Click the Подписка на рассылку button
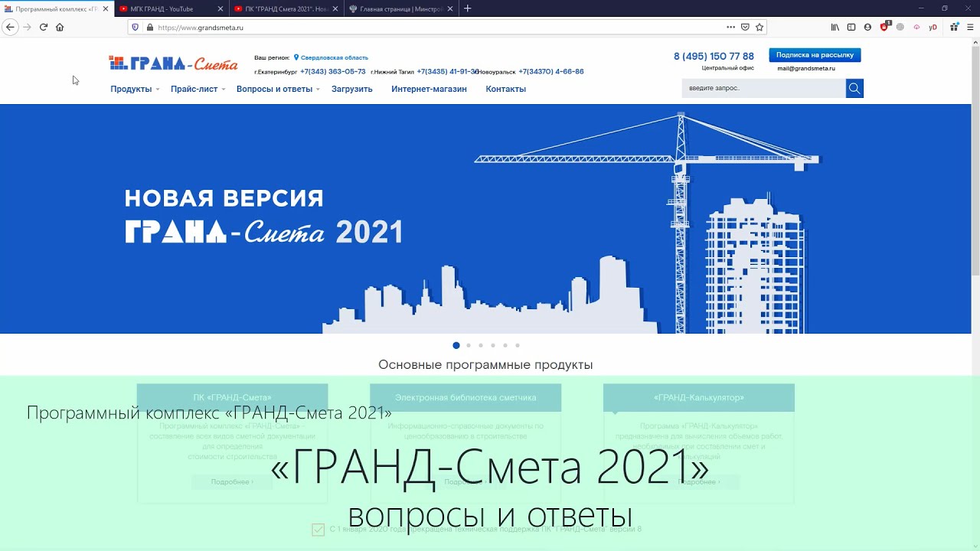 (x=815, y=55)
